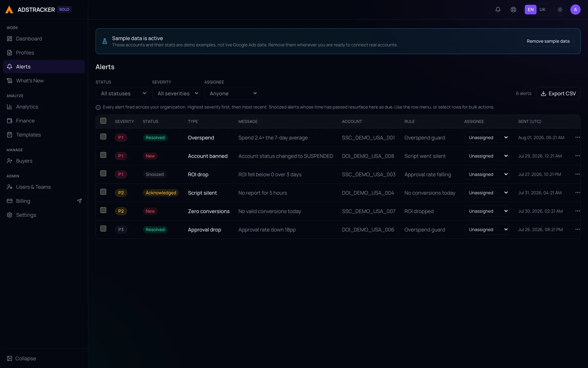
Task: Click Remove sample data button
Action: [x=548, y=41]
